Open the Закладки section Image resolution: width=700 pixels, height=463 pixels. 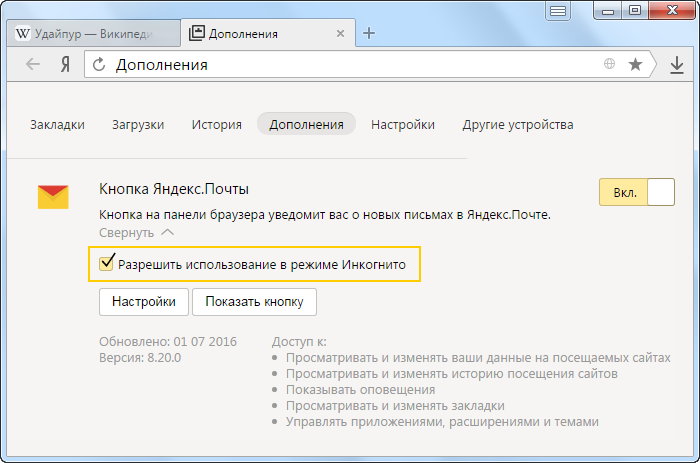point(57,125)
